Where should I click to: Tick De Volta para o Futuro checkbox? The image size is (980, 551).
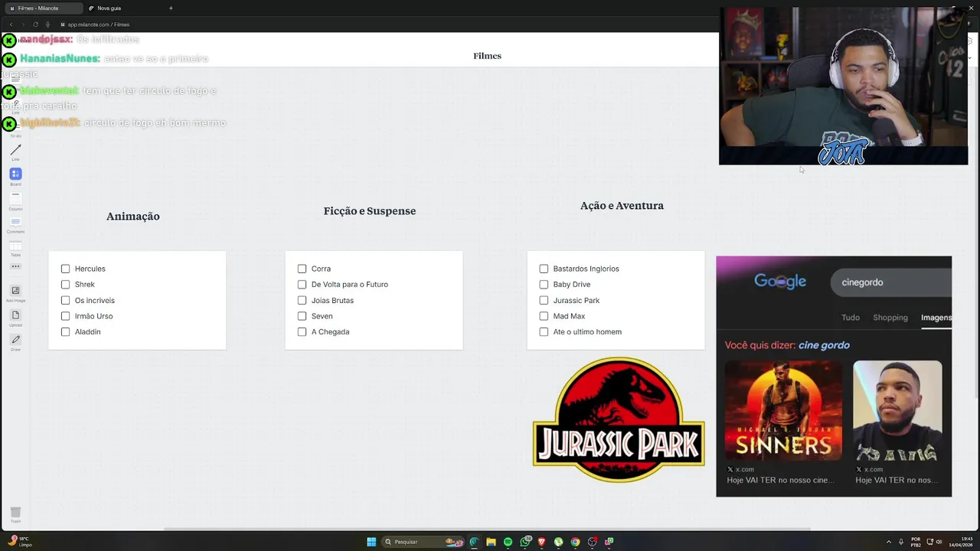pyautogui.click(x=302, y=285)
